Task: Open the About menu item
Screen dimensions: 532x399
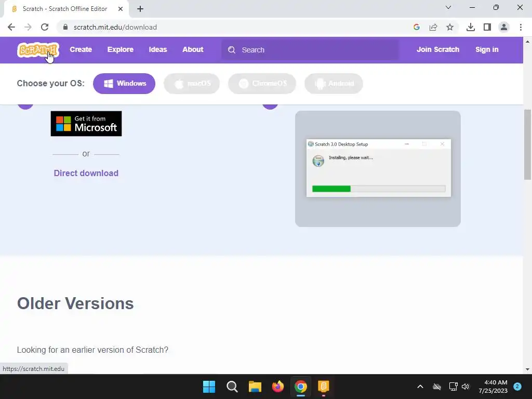Action: (193, 49)
